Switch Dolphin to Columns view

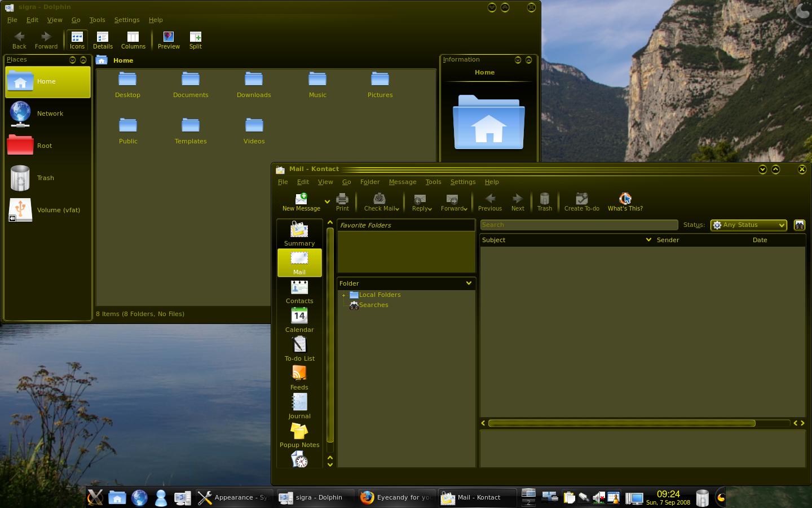133,41
